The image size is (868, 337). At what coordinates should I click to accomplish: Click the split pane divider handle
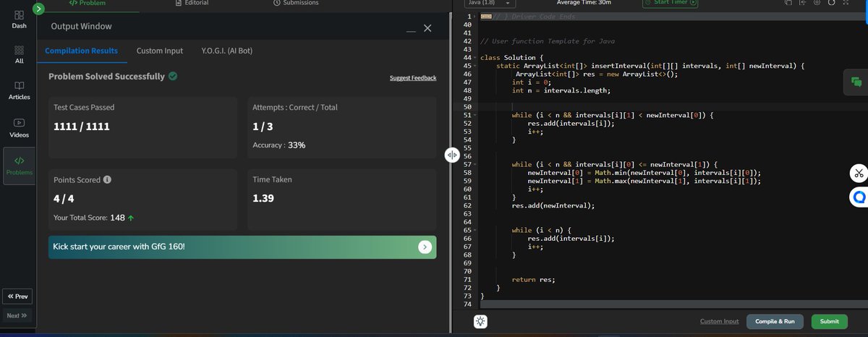(451, 154)
